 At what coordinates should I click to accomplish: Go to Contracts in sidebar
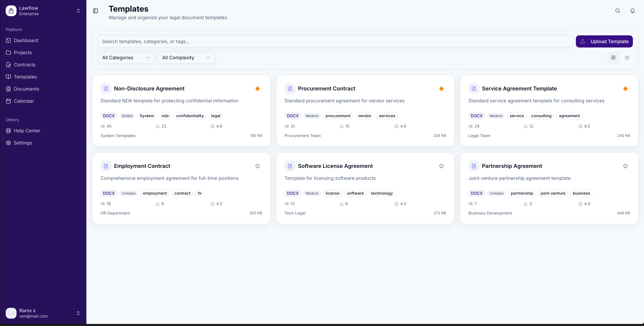24,65
